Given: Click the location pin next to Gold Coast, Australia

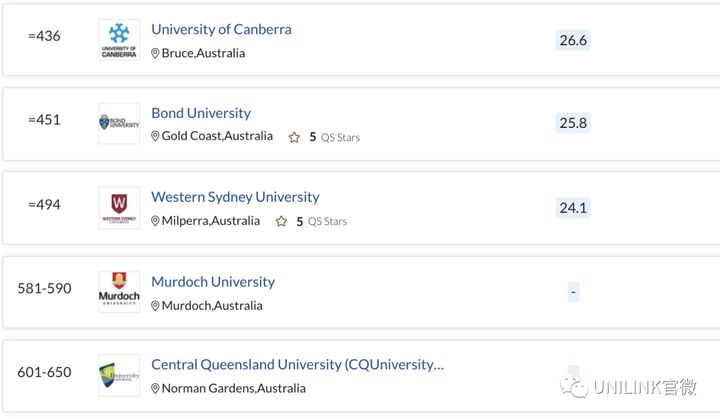Looking at the screenshot, I should pyautogui.click(x=155, y=136).
